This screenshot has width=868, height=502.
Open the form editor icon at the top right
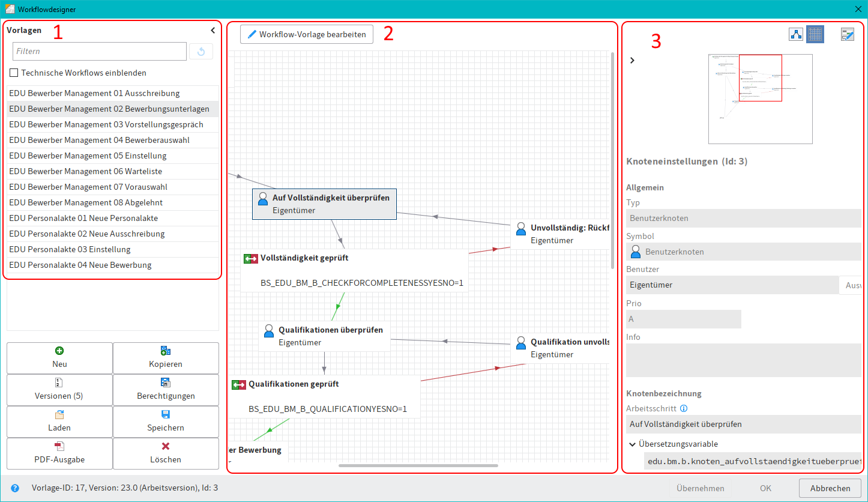[848, 34]
